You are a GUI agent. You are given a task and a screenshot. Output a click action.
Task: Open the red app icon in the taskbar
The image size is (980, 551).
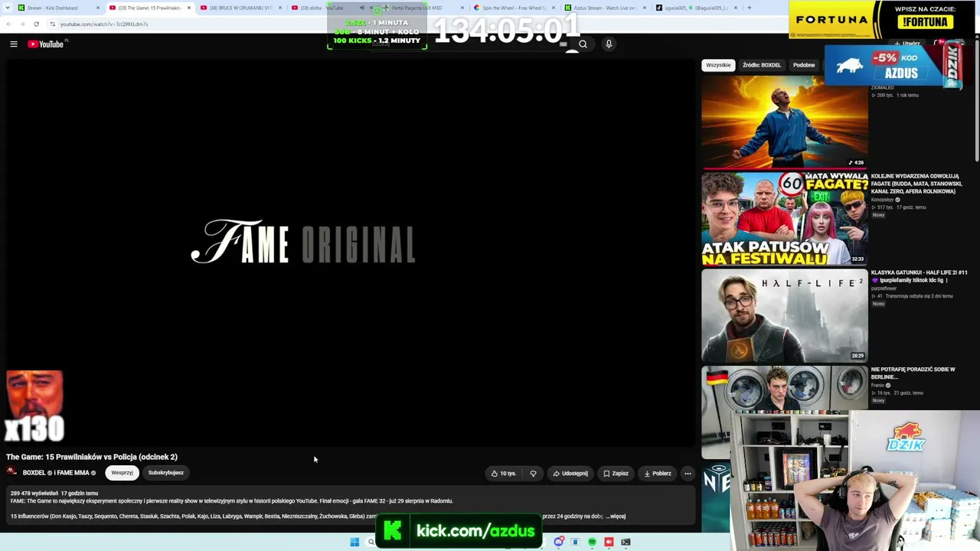click(x=609, y=542)
